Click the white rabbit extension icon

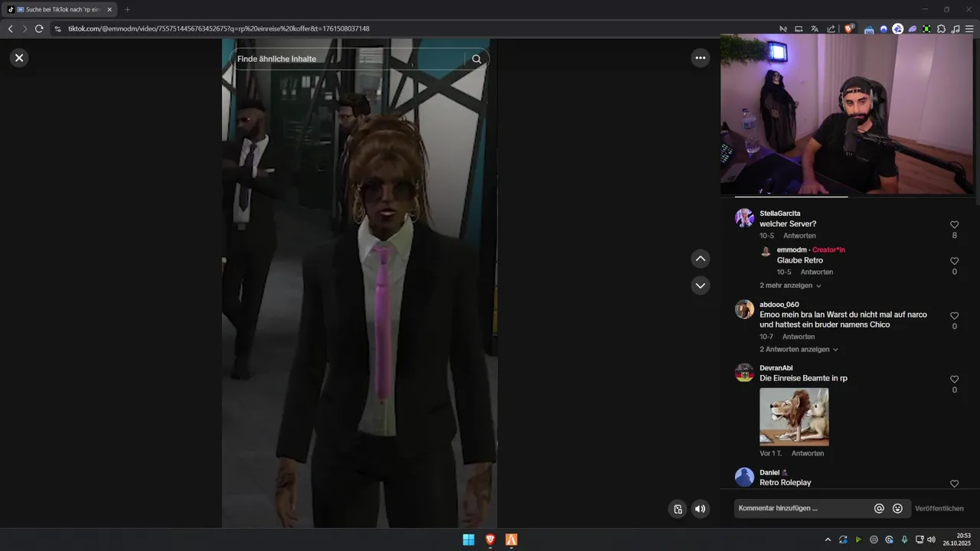click(x=897, y=28)
